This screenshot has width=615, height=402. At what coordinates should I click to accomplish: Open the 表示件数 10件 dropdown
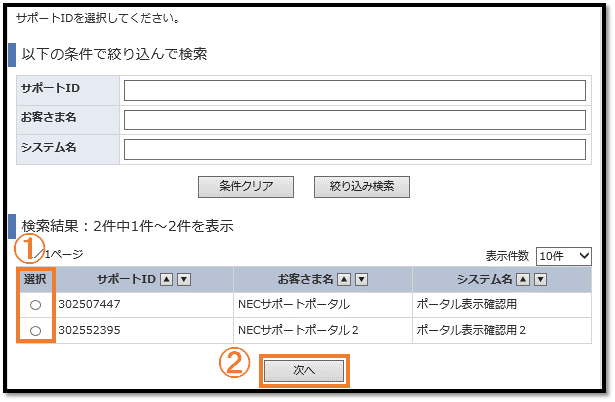(564, 256)
